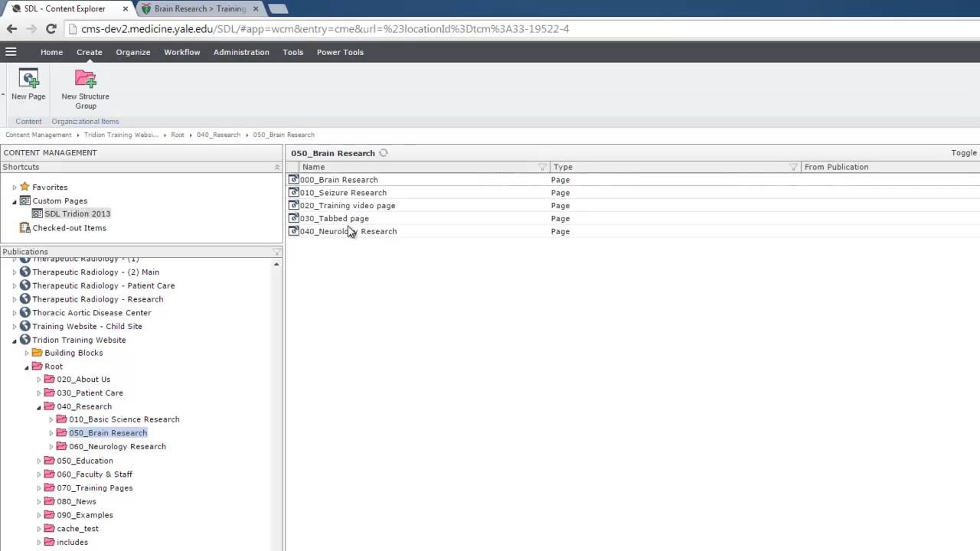The height and width of the screenshot is (551, 980).
Task: Close the Brain Research browser tab
Action: point(256,9)
